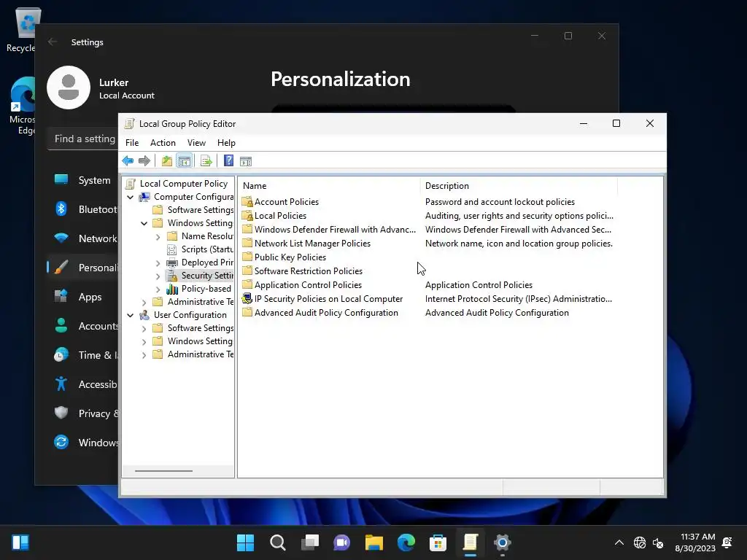Open System in Settings sidebar
747x560 pixels.
click(82, 180)
